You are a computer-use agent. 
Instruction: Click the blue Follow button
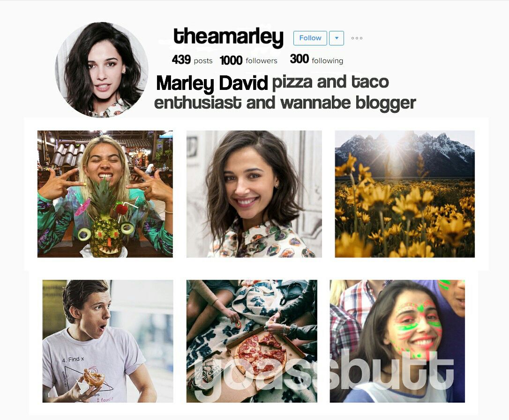click(310, 38)
